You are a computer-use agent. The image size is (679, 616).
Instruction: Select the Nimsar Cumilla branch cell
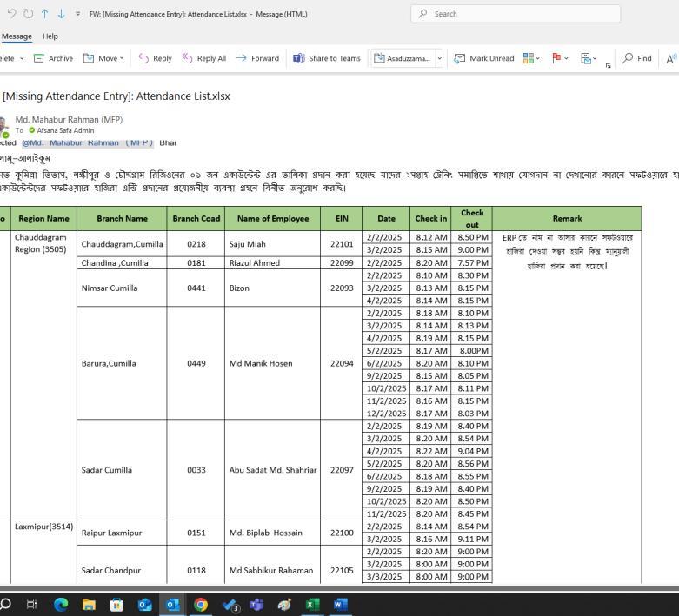pyautogui.click(x=122, y=288)
